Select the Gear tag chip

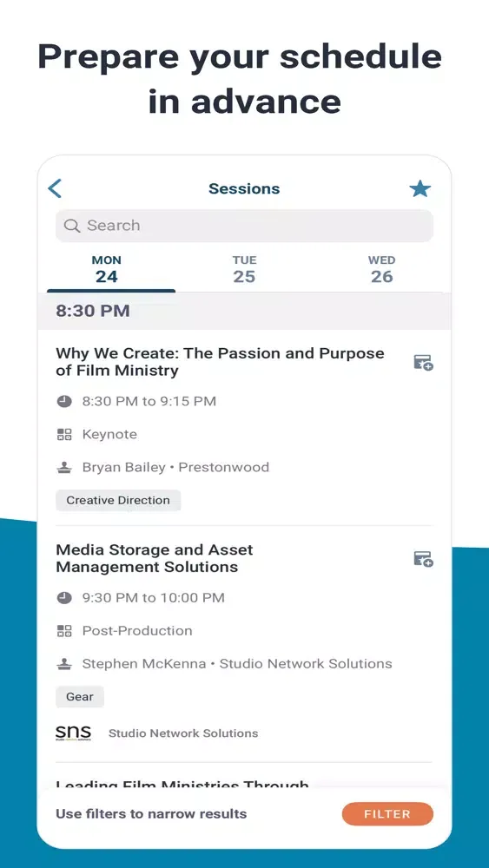[x=80, y=697]
